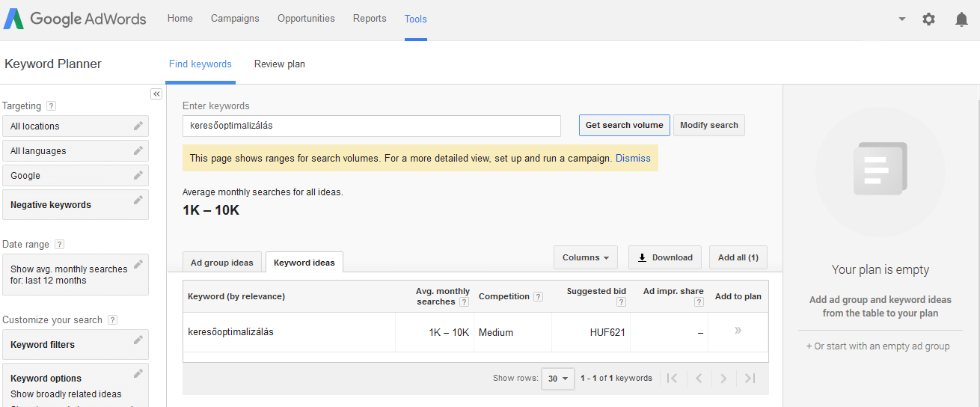Go to first page of keywords

(672, 379)
